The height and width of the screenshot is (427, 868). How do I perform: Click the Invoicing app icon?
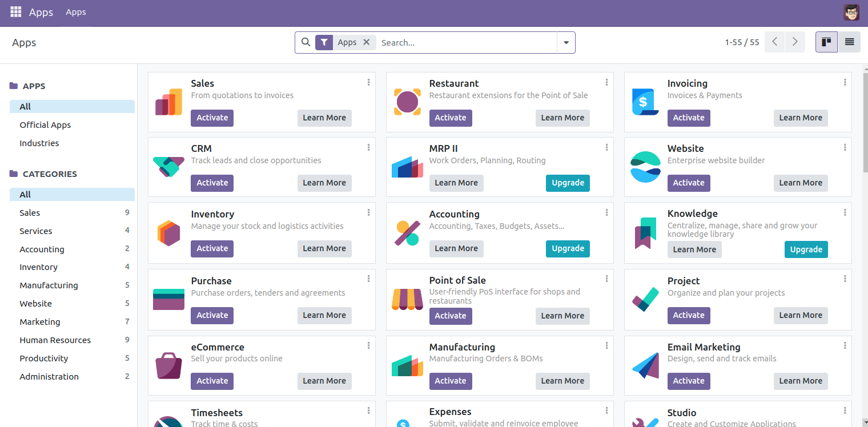coord(645,102)
